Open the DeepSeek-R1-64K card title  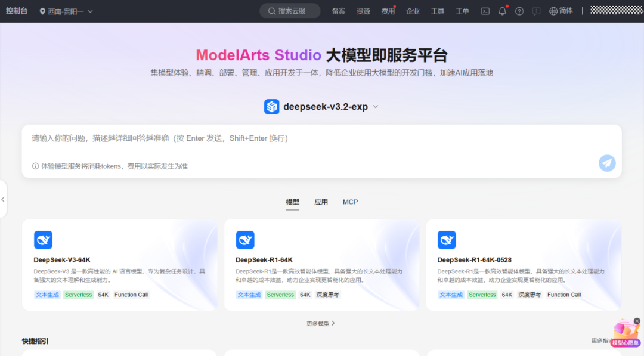[264, 260]
